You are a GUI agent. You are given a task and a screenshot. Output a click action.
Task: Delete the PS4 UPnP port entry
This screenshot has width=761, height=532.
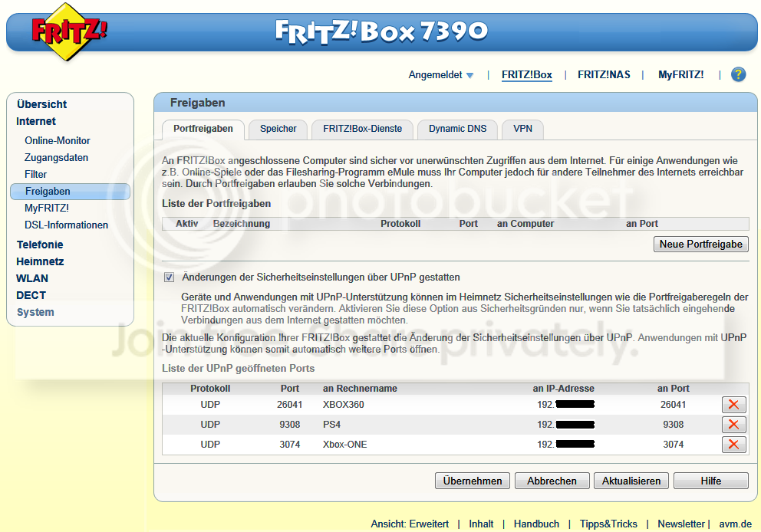coord(733,425)
